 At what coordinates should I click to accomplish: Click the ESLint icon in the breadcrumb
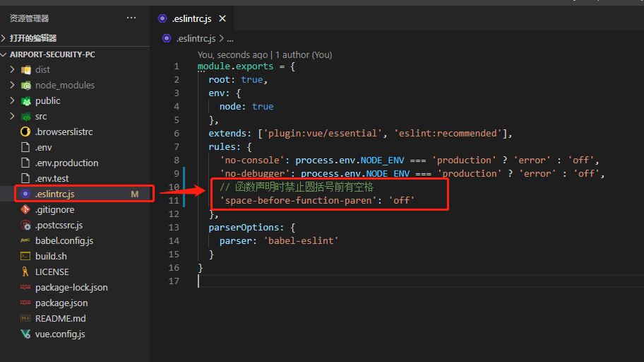click(x=167, y=38)
